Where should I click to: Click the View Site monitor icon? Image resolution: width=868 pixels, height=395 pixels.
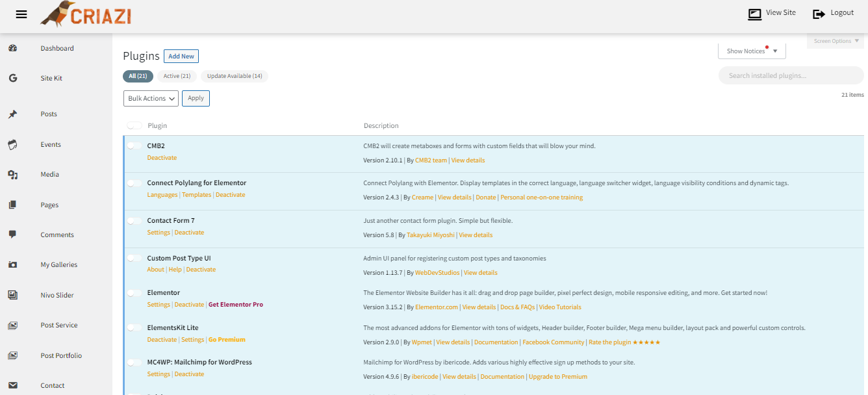click(754, 14)
